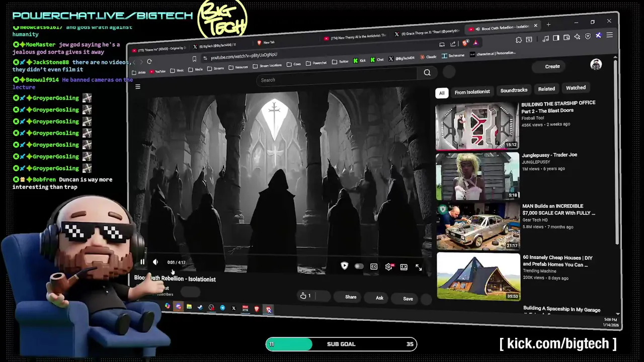The image size is (644, 362).
Task: Open the character.ai bookmark
Action: coord(493,53)
